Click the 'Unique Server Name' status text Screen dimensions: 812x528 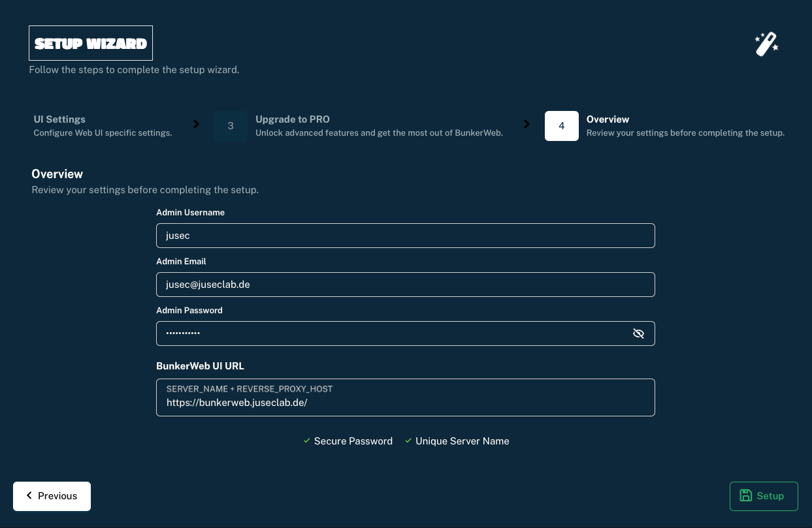coord(462,441)
